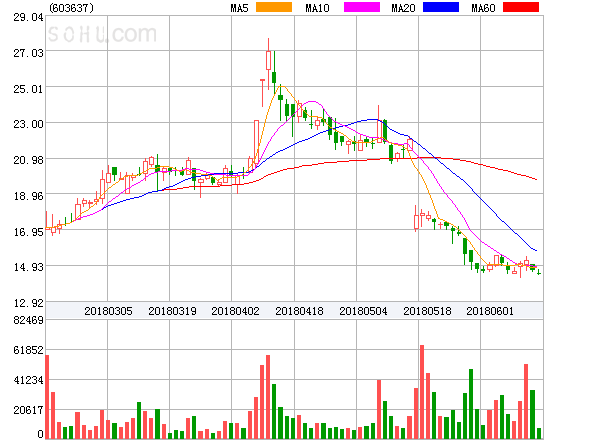This screenshot has height=440, width=600.
Task: Click the 20617 volume axis label
Action: (x=28, y=410)
